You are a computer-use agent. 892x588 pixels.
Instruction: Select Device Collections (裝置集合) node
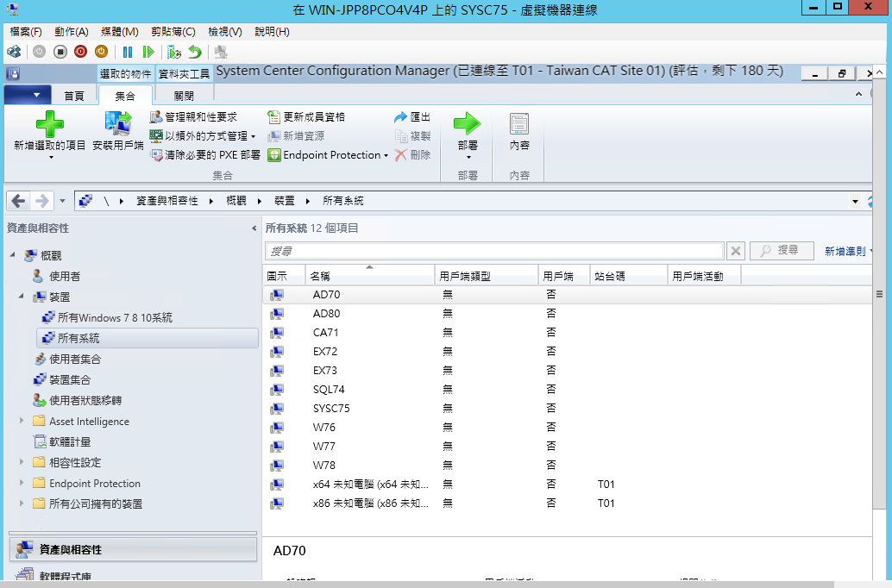(x=69, y=379)
